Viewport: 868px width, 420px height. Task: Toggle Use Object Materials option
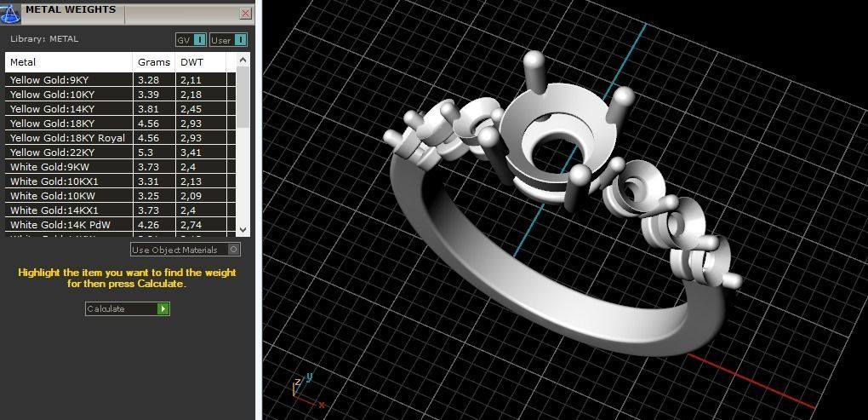pyautogui.click(x=186, y=250)
